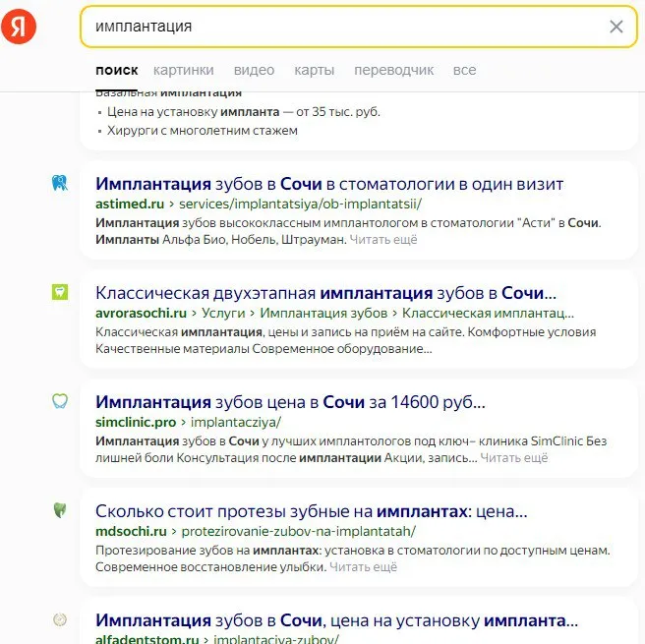Switch to the видео tab

[254, 70]
